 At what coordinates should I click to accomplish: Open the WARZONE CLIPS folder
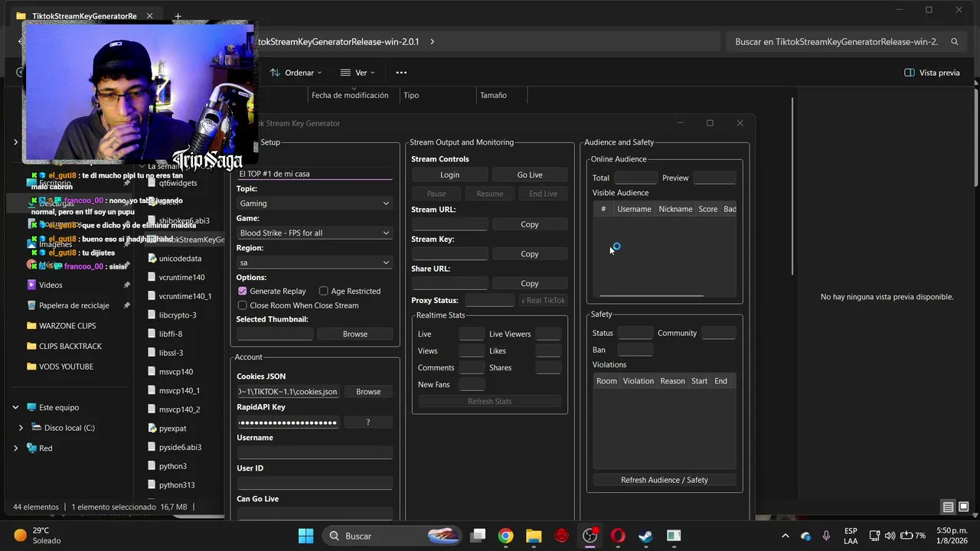tap(67, 326)
